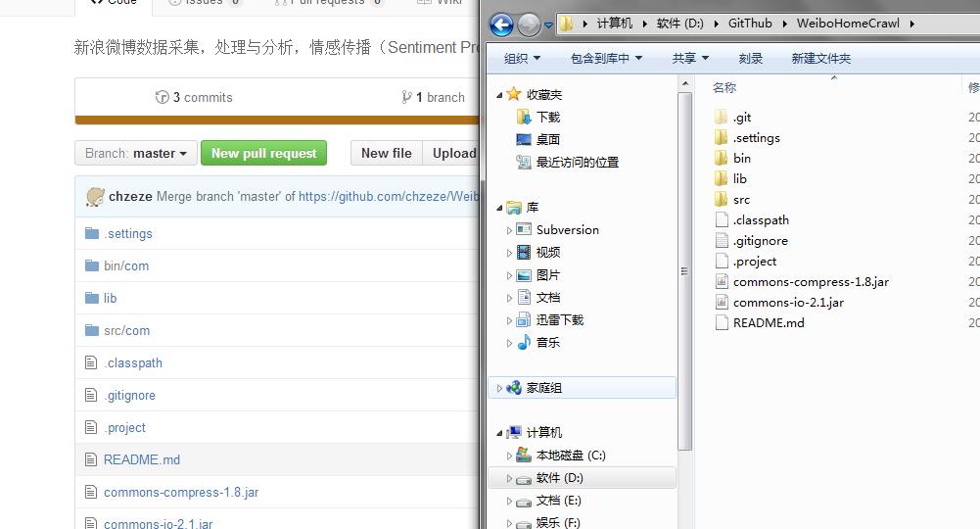980x529 pixels.
Task: Select commons-compress-1.8.jar file icon in Explorer
Action: (x=722, y=281)
